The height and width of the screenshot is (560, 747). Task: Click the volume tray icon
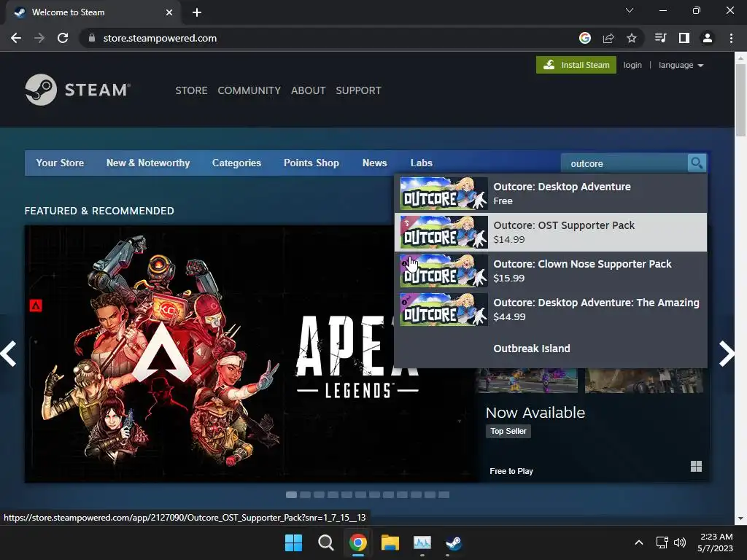pos(680,542)
